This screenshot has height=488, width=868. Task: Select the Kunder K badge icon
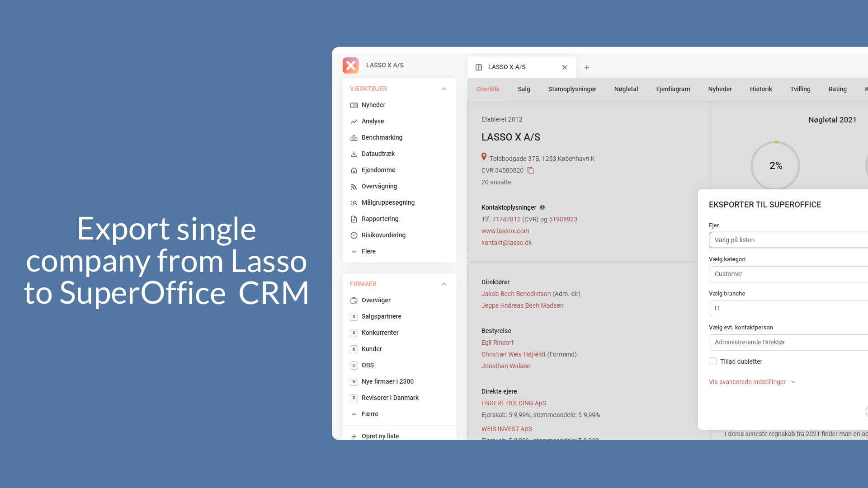pos(354,349)
